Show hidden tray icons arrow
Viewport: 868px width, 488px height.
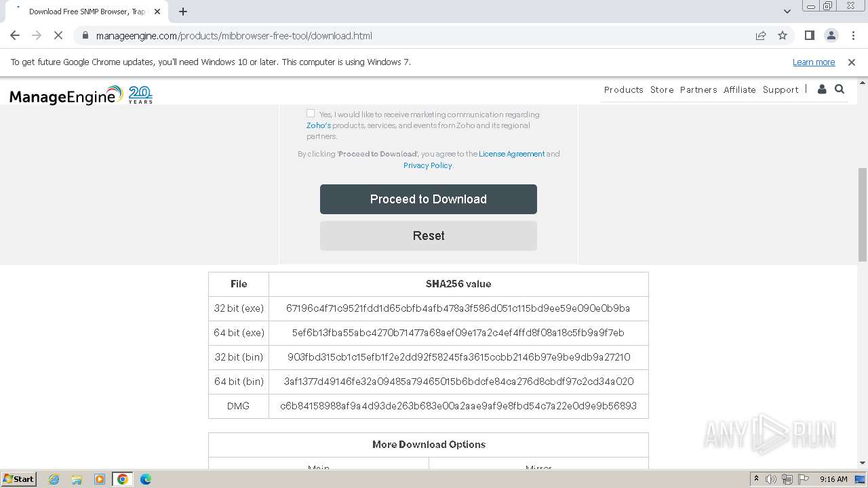[x=757, y=479]
